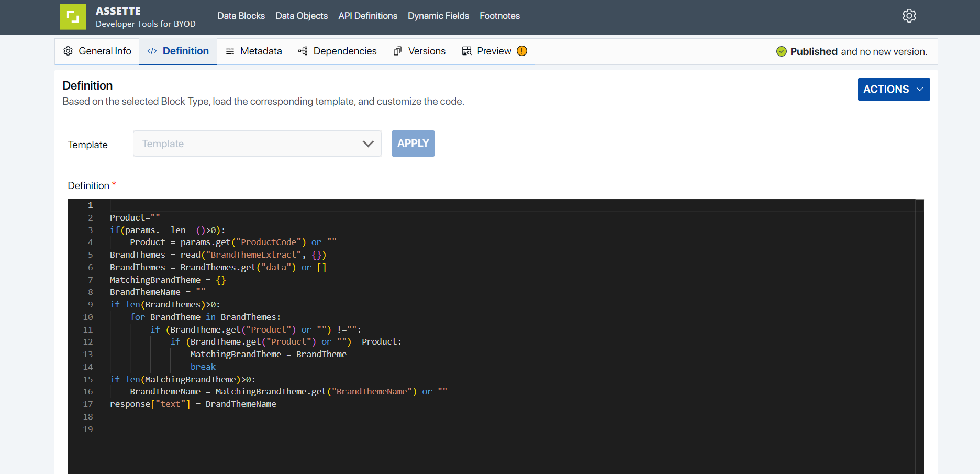Screen dimensions: 980x474
Task: Click the Footnotes navigation link
Action: coord(499,16)
